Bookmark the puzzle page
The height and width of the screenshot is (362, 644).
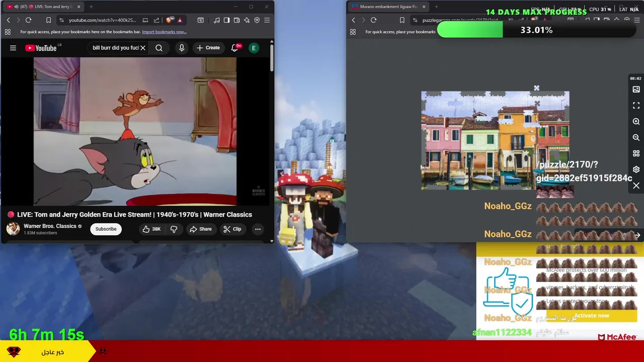pyautogui.click(x=402, y=20)
